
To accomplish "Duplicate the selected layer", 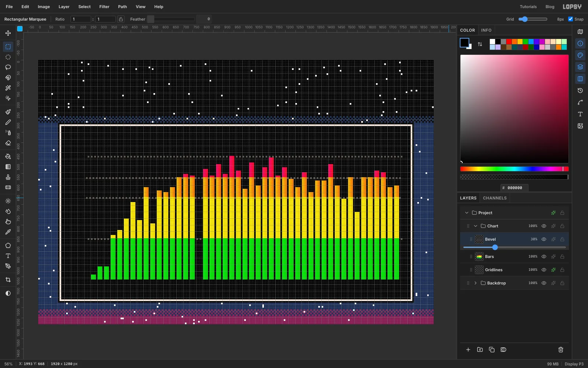I will (x=492, y=350).
